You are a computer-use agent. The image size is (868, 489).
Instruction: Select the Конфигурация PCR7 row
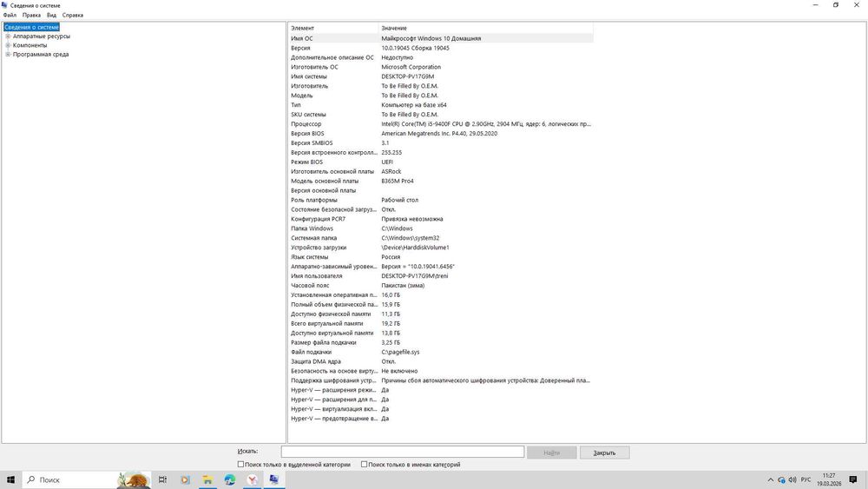click(441, 219)
